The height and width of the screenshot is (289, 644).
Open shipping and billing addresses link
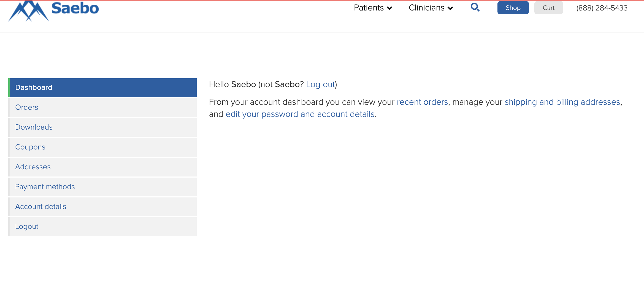pos(562,102)
